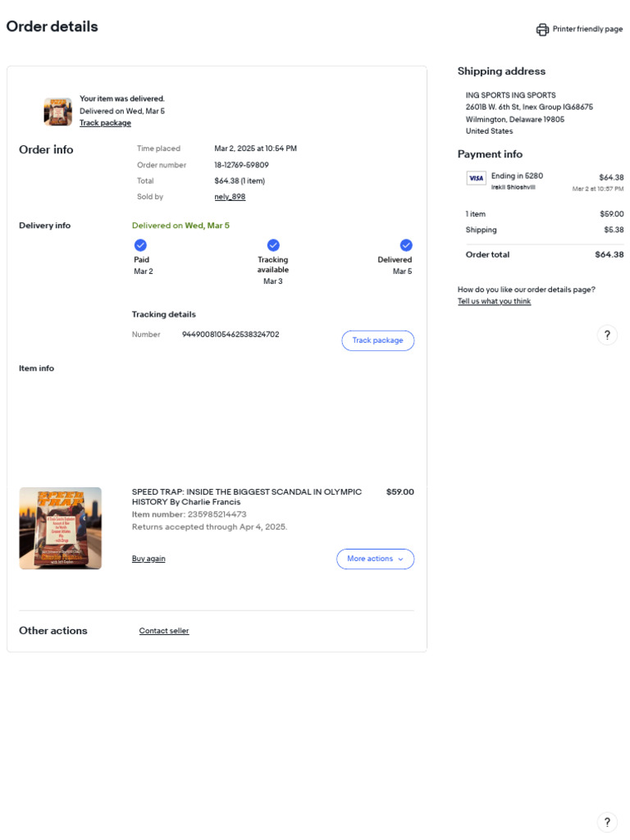Click Contact seller link
The width and height of the screenshot is (630, 840).
164,631
